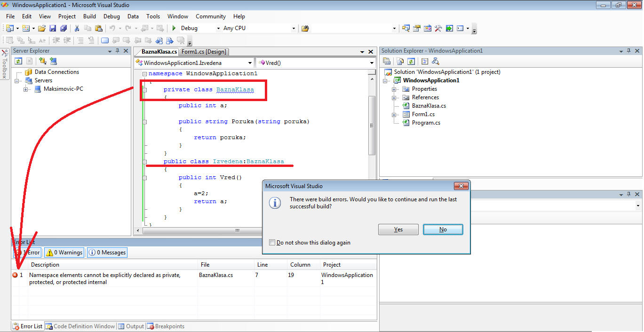
Task: Open the Build menu
Action: click(x=89, y=16)
